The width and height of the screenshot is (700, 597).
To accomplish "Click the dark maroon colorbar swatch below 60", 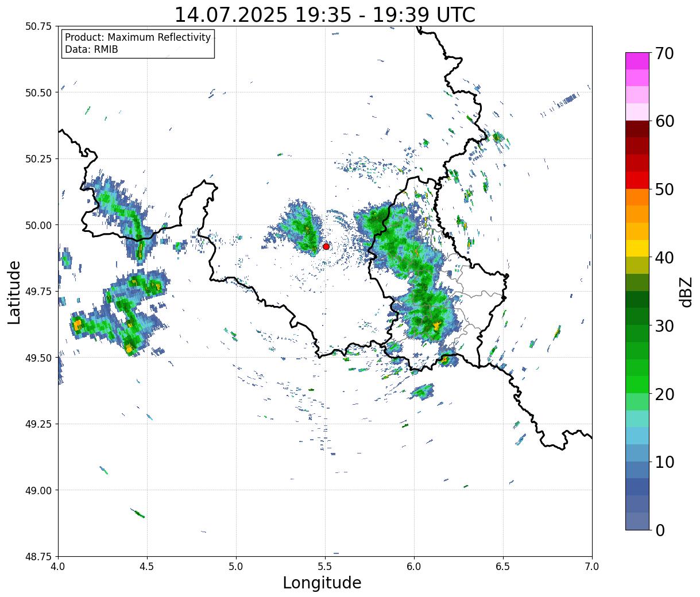I will tap(637, 129).
